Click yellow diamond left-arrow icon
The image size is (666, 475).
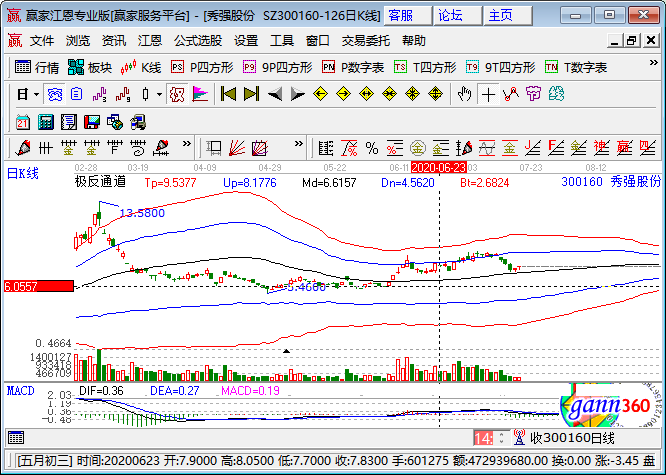320,94
